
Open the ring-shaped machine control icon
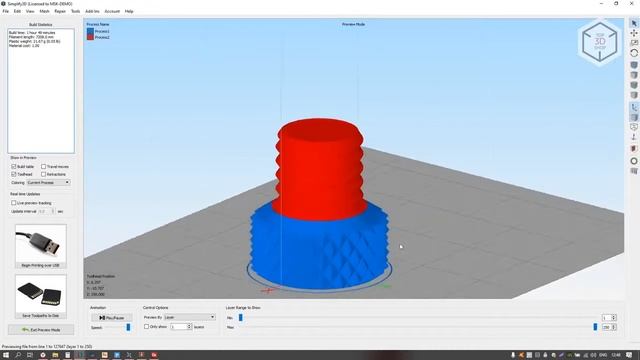(633, 161)
